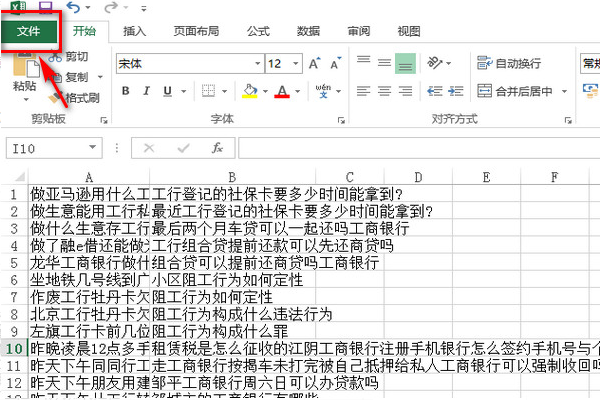This screenshot has height=400, width=600.
Task: Click the formula bar Enter checkmark icon
Action: (184, 148)
